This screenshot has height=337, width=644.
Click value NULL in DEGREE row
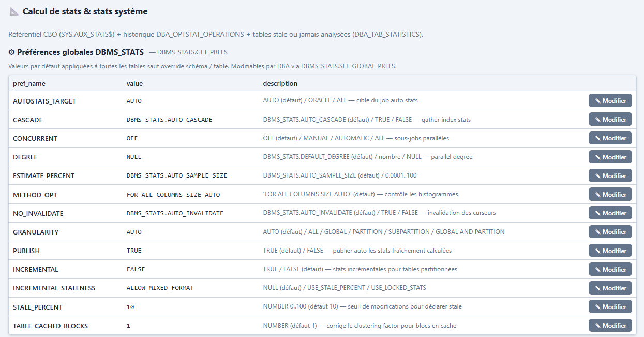(134, 157)
